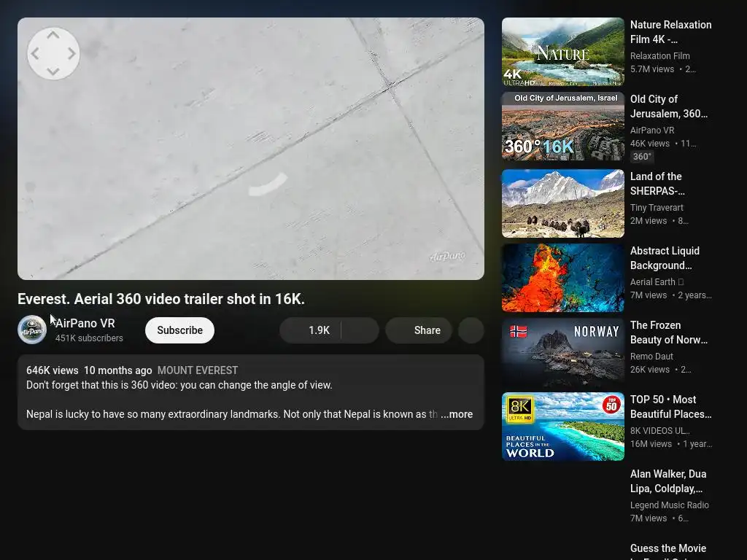The image size is (747, 560).
Task: Pan the 360 view left with left arrow
Action: (x=35, y=54)
